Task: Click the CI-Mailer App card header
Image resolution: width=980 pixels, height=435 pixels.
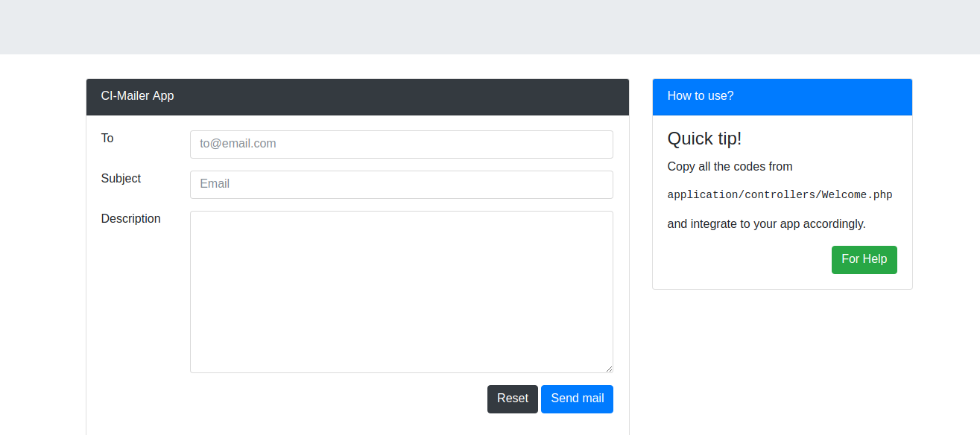Action: tap(358, 97)
